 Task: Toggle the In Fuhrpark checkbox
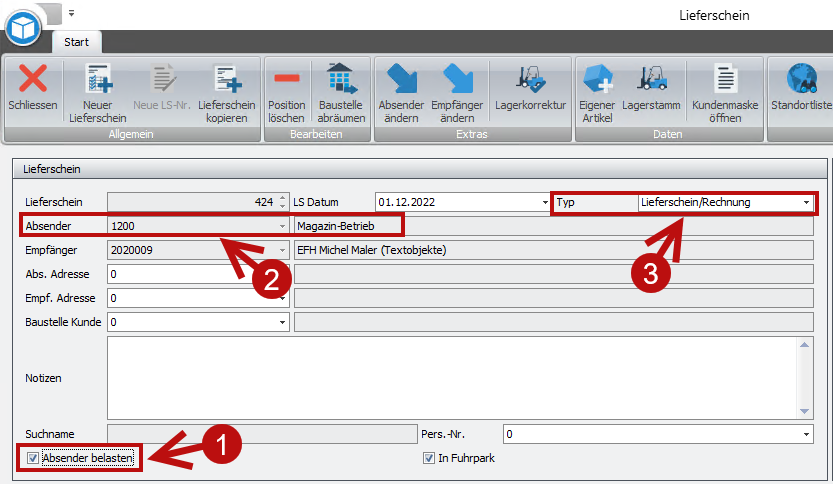tap(429, 458)
